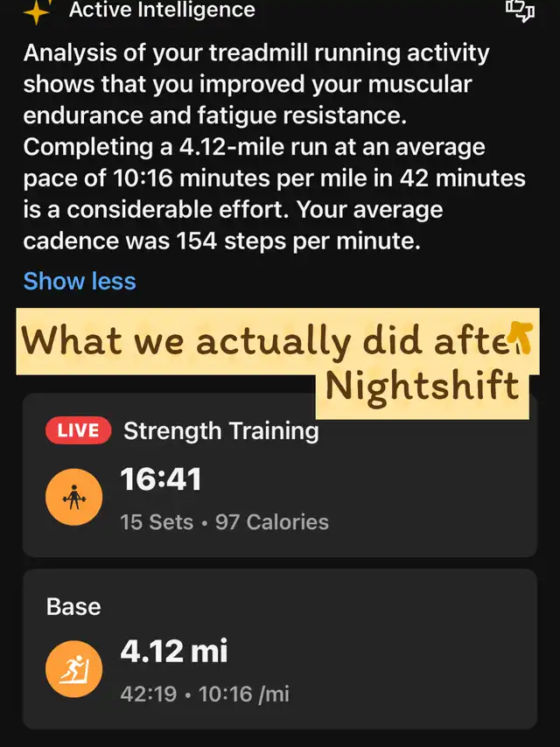Tap the orange weightlifting activity icon

73,499
